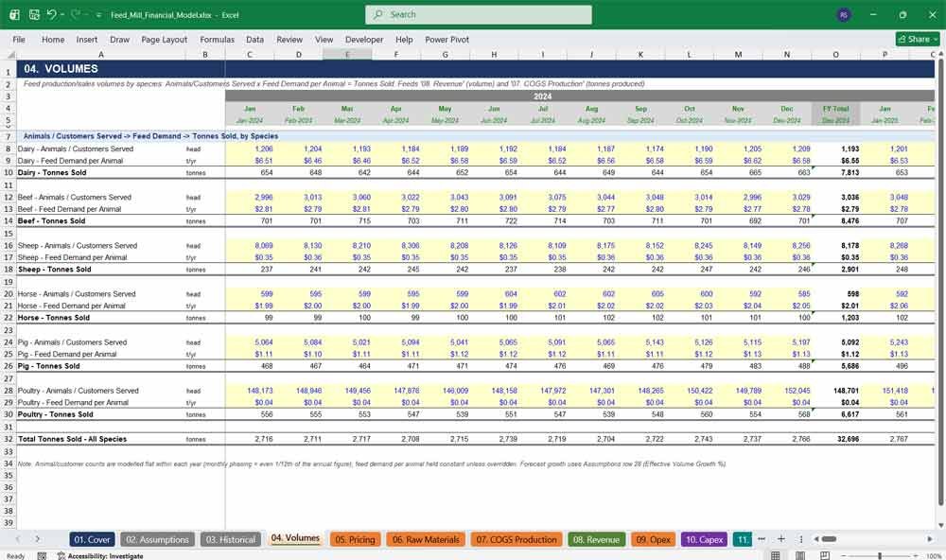Go to the 06. Raw Materials sheet tab
The height and width of the screenshot is (560, 946).
(426, 539)
